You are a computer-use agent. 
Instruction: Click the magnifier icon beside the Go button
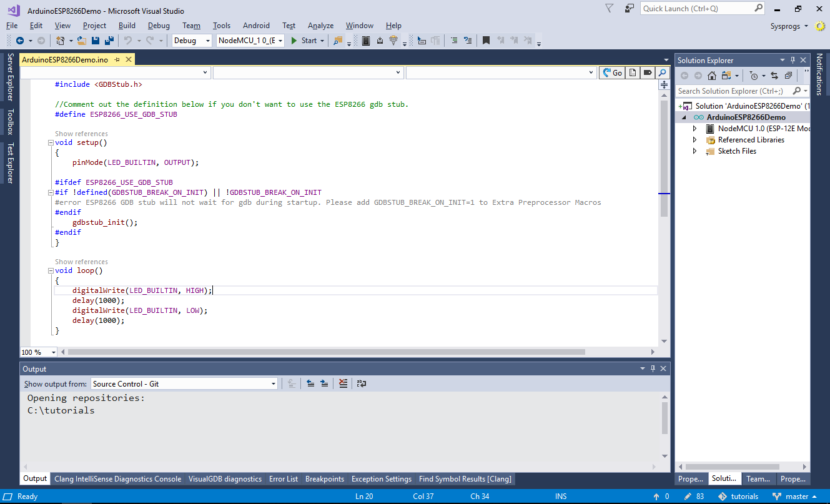pyautogui.click(x=663, y=72)
